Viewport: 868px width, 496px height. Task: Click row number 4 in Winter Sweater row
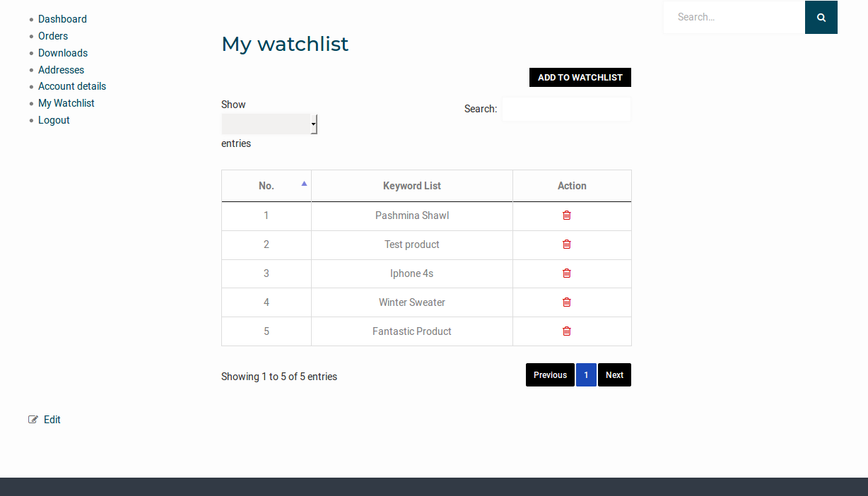point(266,302)
